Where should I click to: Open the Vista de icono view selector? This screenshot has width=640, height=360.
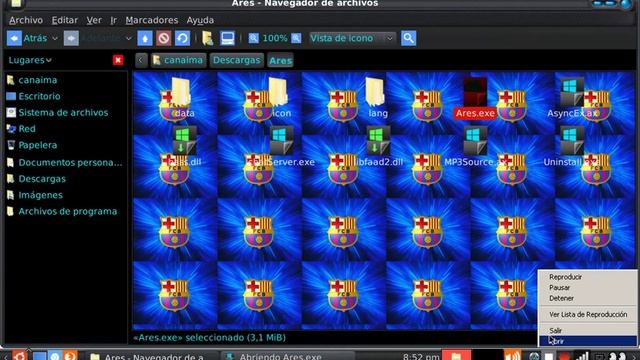pyautogui.click(x=352, y=38)
